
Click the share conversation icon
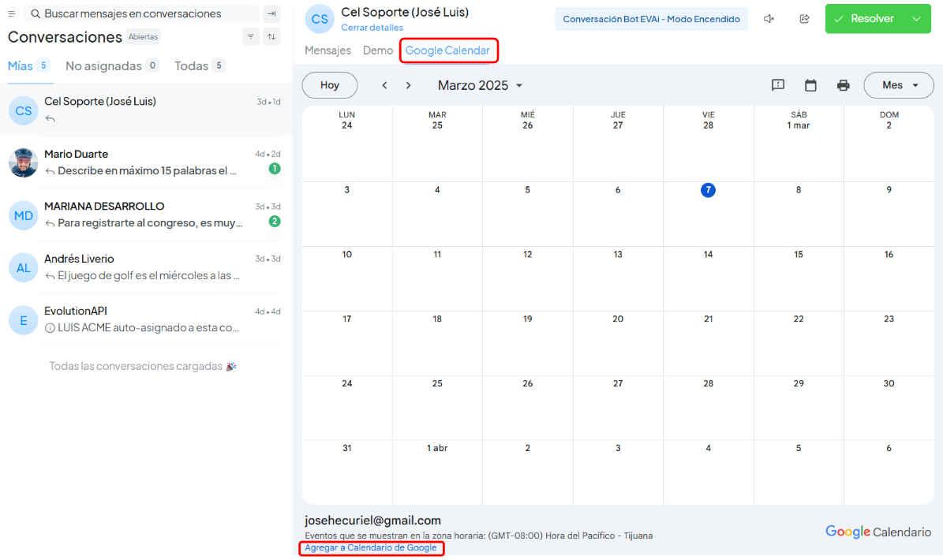click(x=804, y=19)
